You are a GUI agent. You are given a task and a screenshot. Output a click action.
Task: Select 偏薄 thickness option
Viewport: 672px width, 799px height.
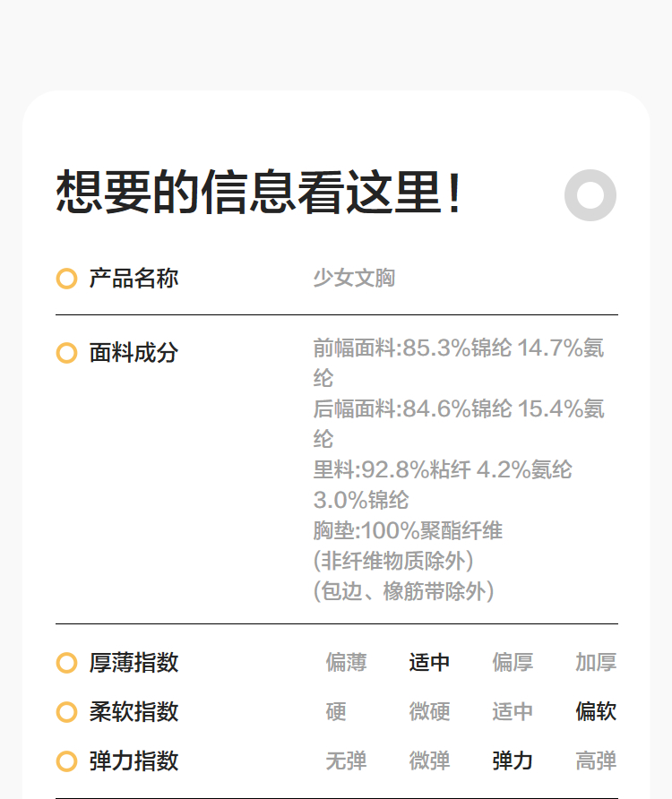coord(346,663)
